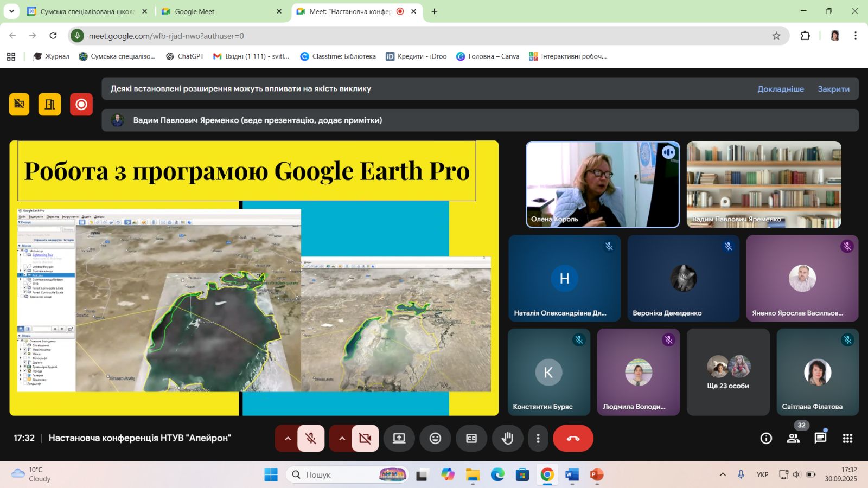Expand video settings arrow beside camera
This screenshot has height=488, width=868.
click(342, 438)
